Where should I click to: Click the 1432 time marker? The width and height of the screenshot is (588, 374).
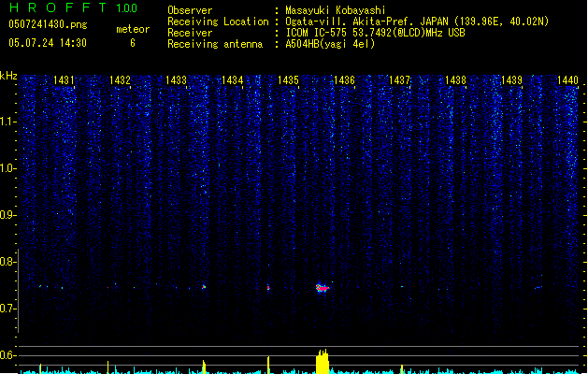click(120, 80)
